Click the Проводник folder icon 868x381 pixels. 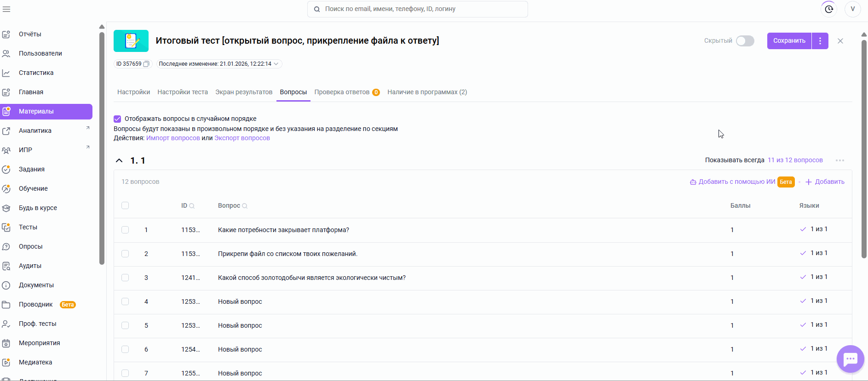pos(6,305)
